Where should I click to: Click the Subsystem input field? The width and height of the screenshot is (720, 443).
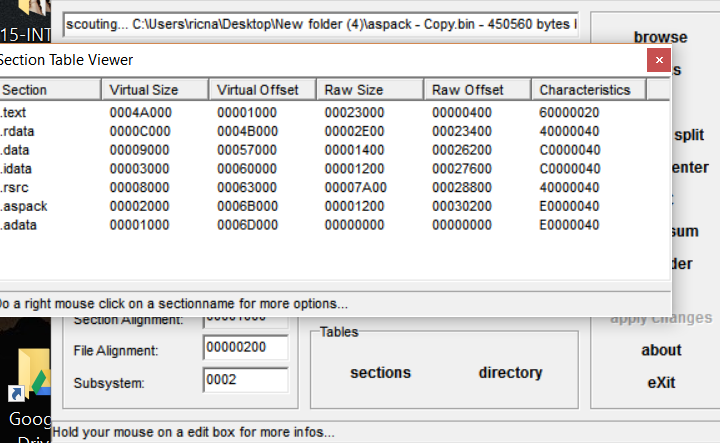(245, 381)
